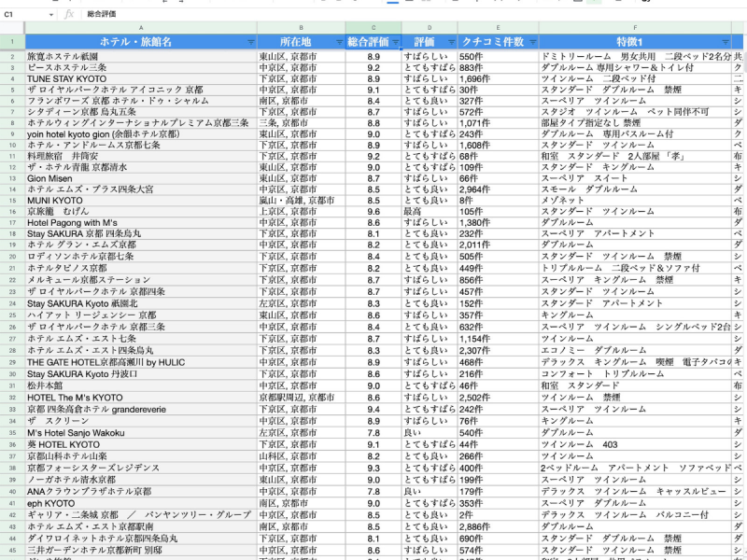Select feature cell コンフォート トリプルルーム
Viewport: 747px width, 560px height.
635,374
